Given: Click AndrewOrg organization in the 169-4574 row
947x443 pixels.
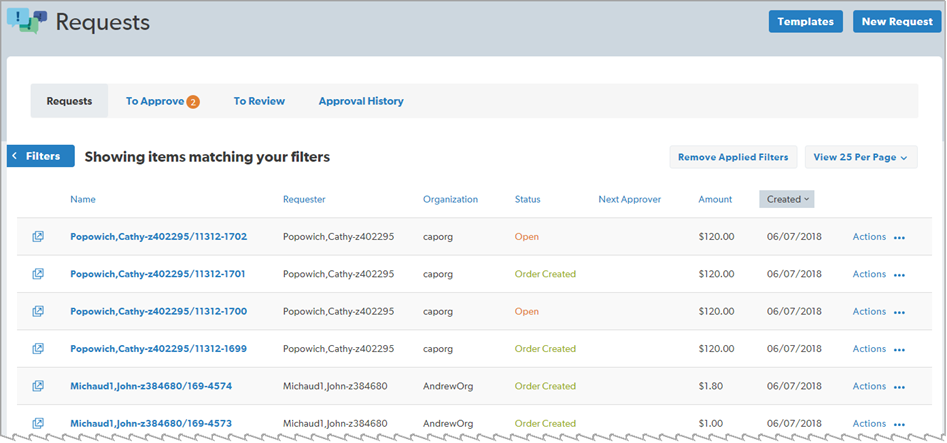Looking at the screenshot, I should 448,386.
